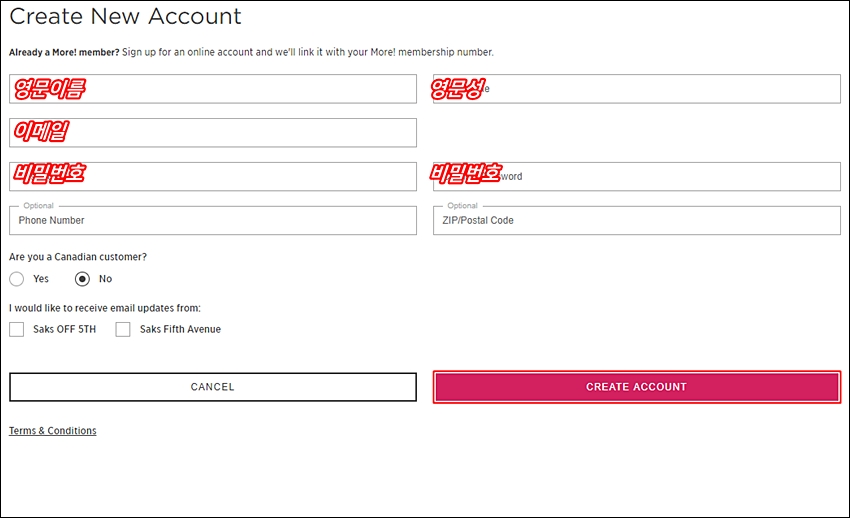Focus the email field labeled 이메일

tap(212, 133)
